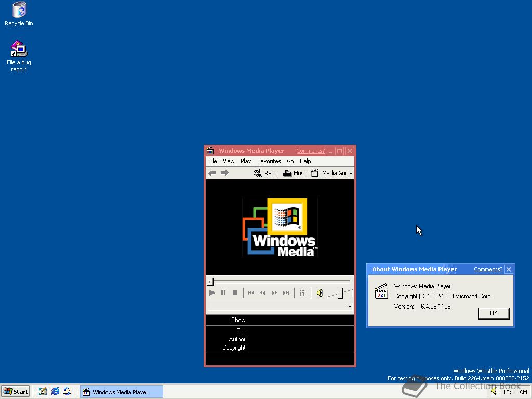Click the volume slider thumb
Viewport: 532px width, 399px height.
point(340,293)
